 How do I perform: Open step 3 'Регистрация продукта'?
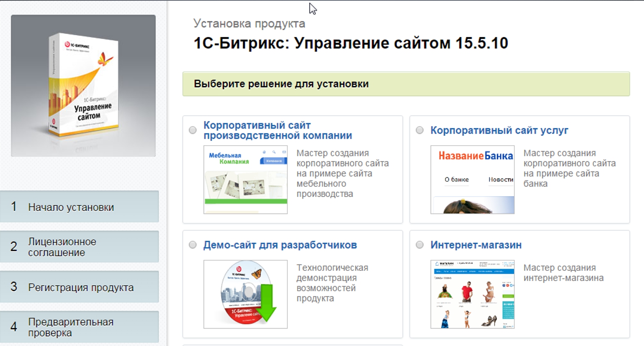coord(79,287)
